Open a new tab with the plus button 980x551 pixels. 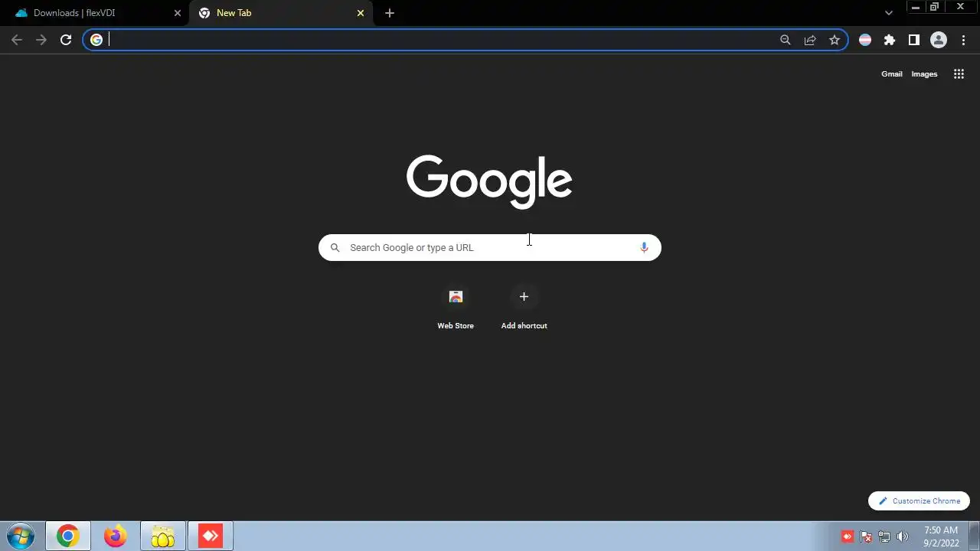pyautogui.click(x=390, y=13)
